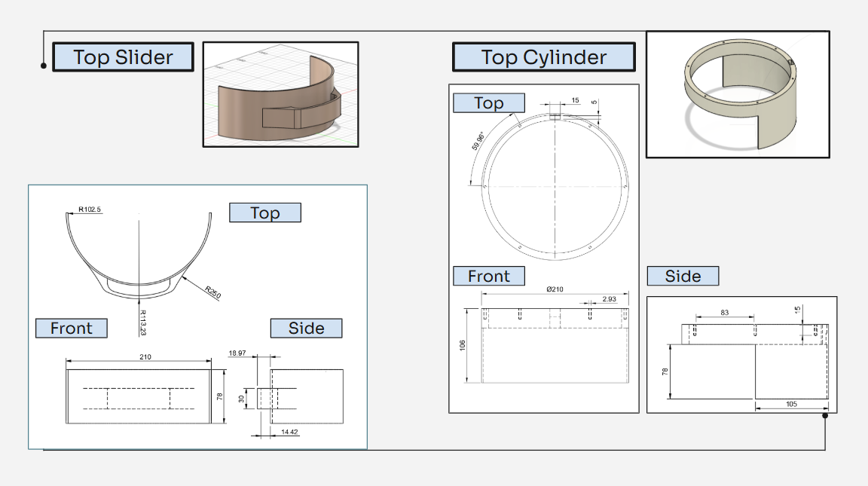Select the Side label in the slider drawing

[x=306, y=328]
